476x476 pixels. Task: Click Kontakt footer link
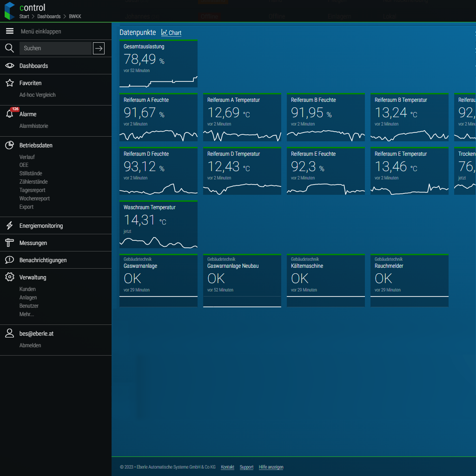227,467
